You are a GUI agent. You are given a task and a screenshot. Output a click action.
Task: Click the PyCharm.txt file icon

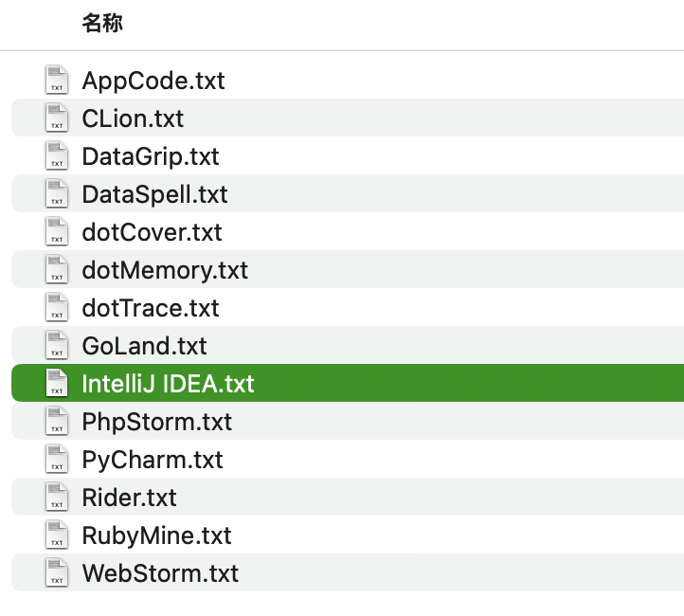coord(57,460)
